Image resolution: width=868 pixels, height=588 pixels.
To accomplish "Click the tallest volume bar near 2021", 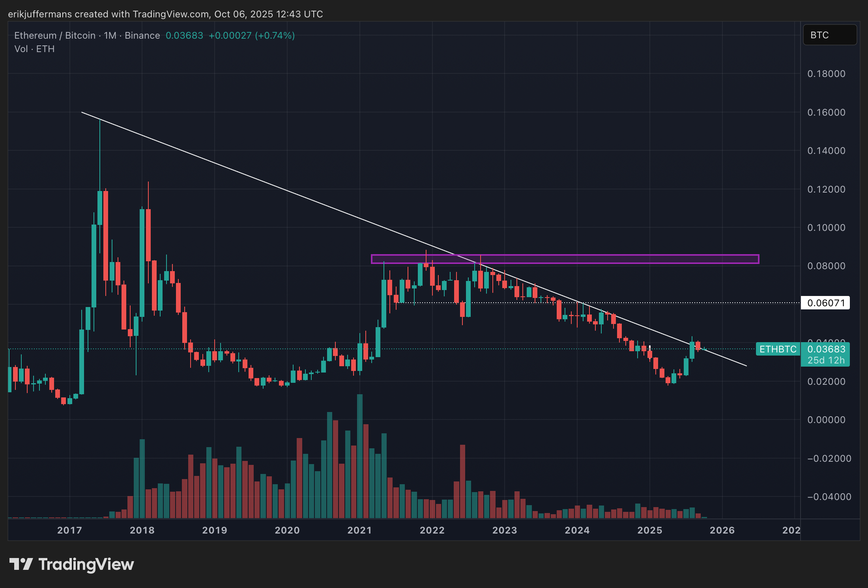I will coord(359,454).
